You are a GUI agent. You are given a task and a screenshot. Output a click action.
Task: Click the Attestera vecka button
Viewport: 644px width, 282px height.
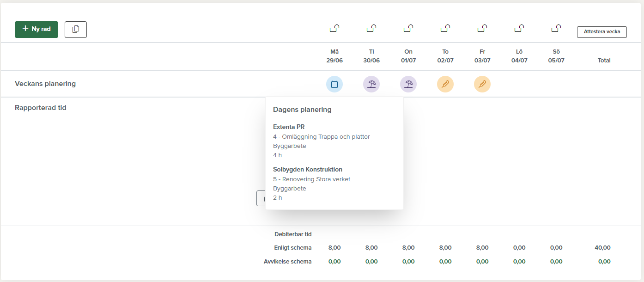[x=602, y=32]
